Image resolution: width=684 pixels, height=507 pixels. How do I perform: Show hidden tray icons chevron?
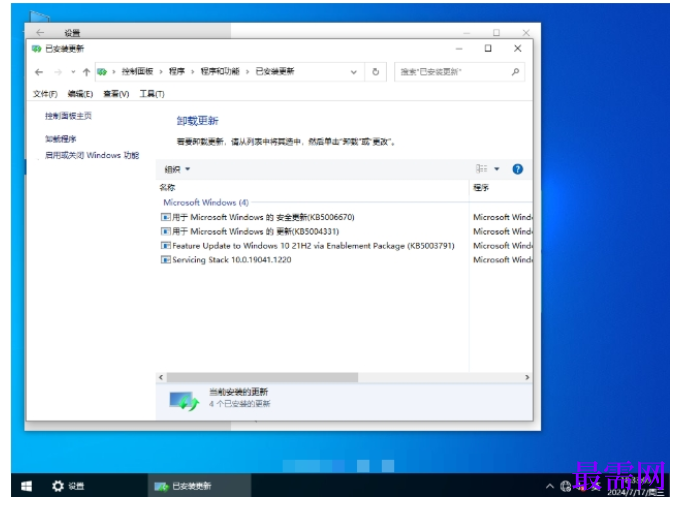(x=550, y=486)
